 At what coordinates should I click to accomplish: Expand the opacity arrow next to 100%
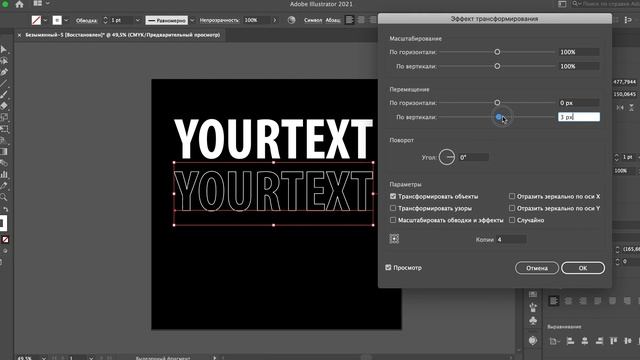pyautogui.click(x=275, y=20)
